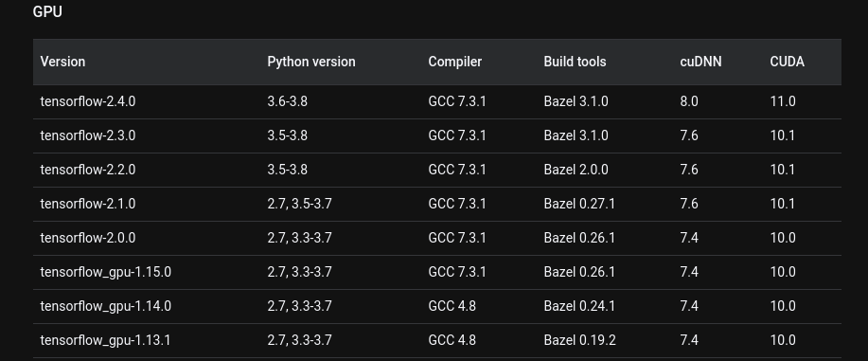Select the Build tools column header

click(575, 62)
